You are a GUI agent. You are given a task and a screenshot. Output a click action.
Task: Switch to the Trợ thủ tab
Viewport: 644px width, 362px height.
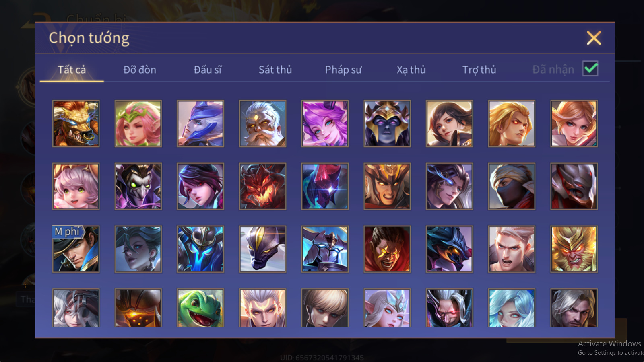tap(479, 70)
